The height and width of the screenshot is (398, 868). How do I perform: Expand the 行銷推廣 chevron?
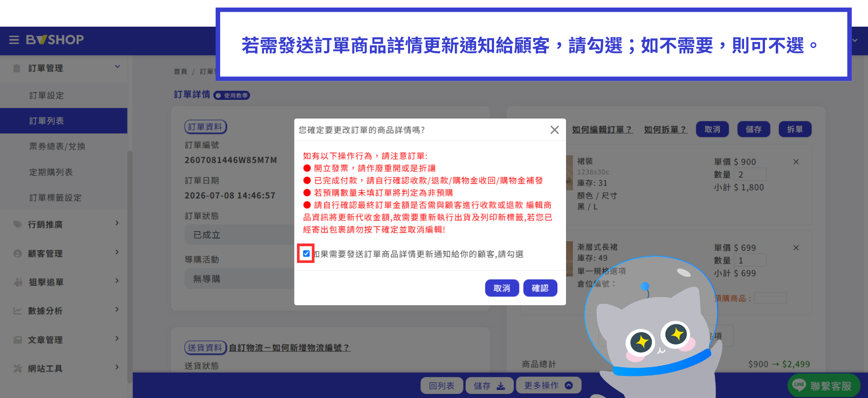[117, 223]
